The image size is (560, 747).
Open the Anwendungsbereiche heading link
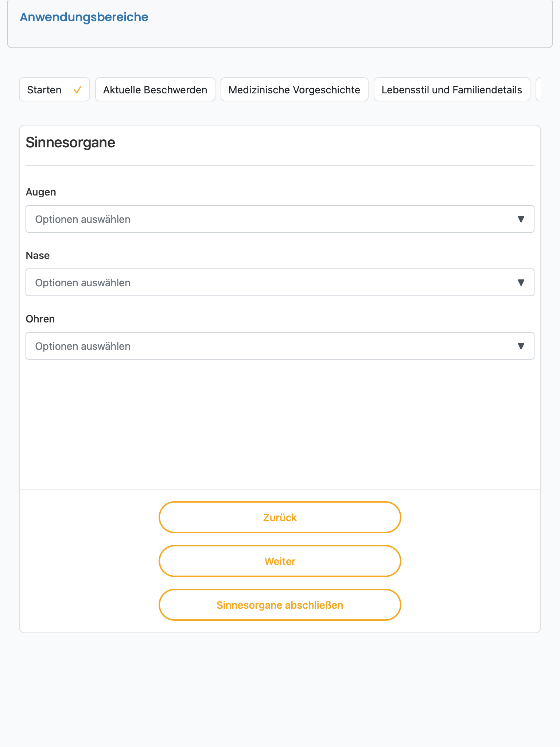[84, 17]
